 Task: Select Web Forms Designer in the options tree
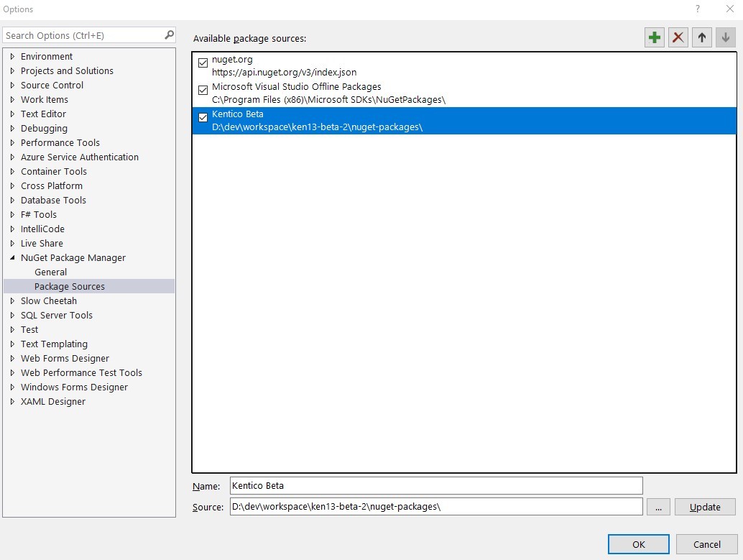click(x=65, y=359)
